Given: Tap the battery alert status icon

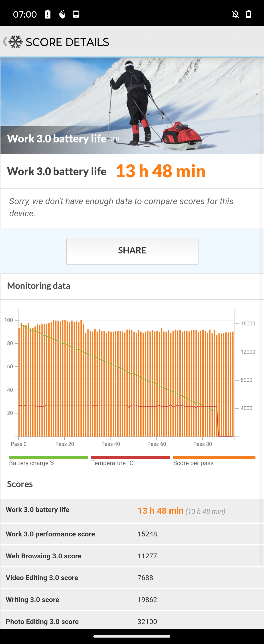Looking at the screenshot, I should pyautogui.click(x=48, y=14).
